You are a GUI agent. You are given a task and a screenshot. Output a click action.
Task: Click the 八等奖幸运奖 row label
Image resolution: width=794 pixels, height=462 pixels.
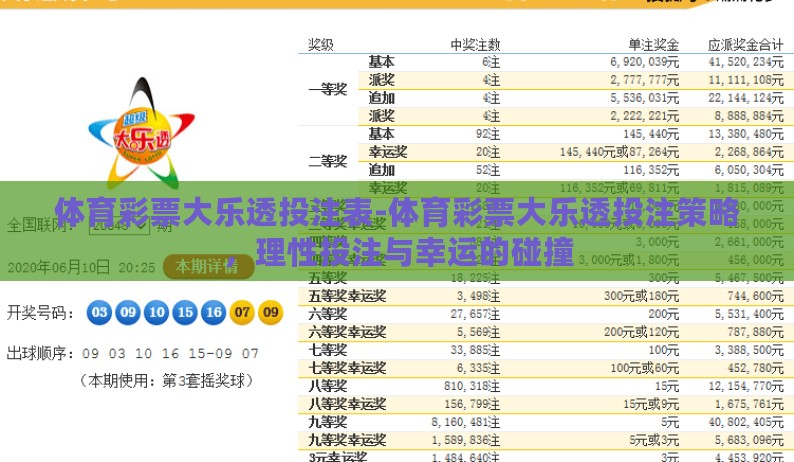pyautogui.click(x=347, y=404)
